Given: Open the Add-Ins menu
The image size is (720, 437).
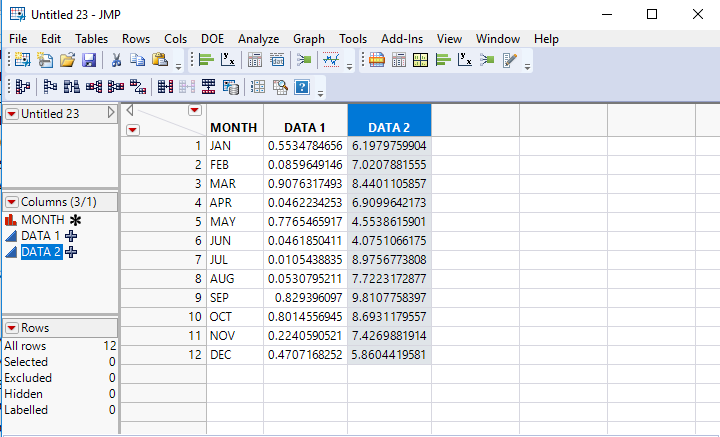Looking at the screenshot, I should (402, 39).
